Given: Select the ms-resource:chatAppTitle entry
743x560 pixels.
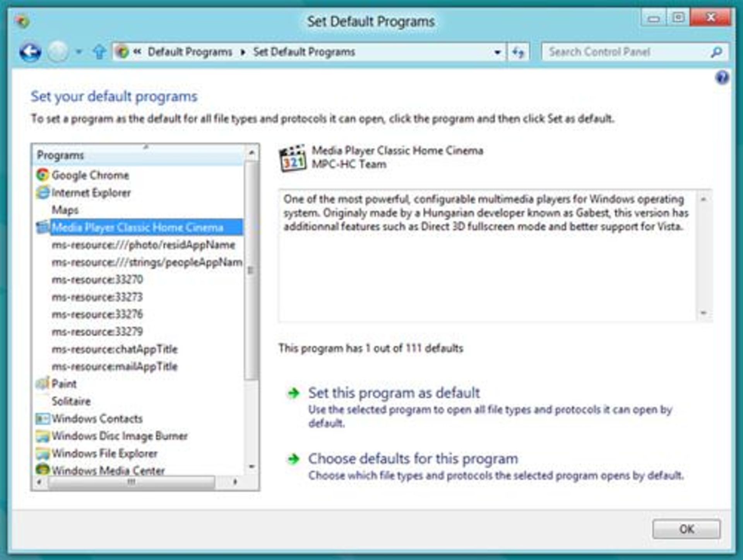Looking at the screenshot, I should click(x=115, y=349).
